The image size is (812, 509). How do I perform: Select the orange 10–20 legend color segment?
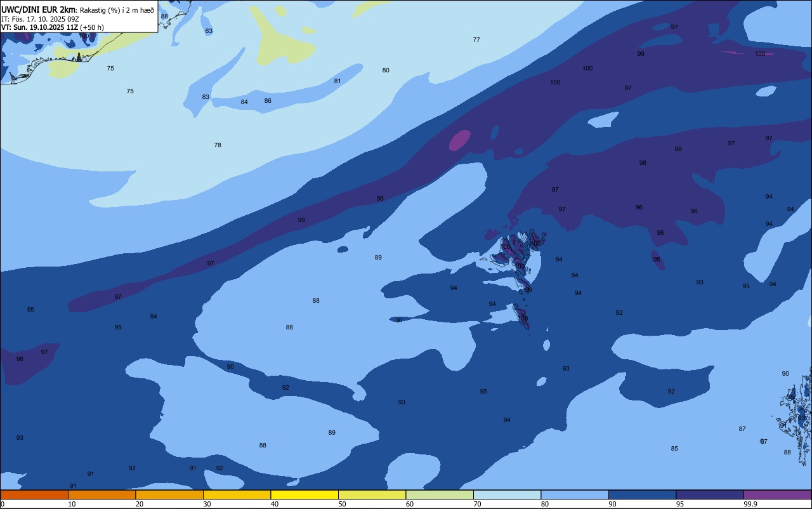102,494
